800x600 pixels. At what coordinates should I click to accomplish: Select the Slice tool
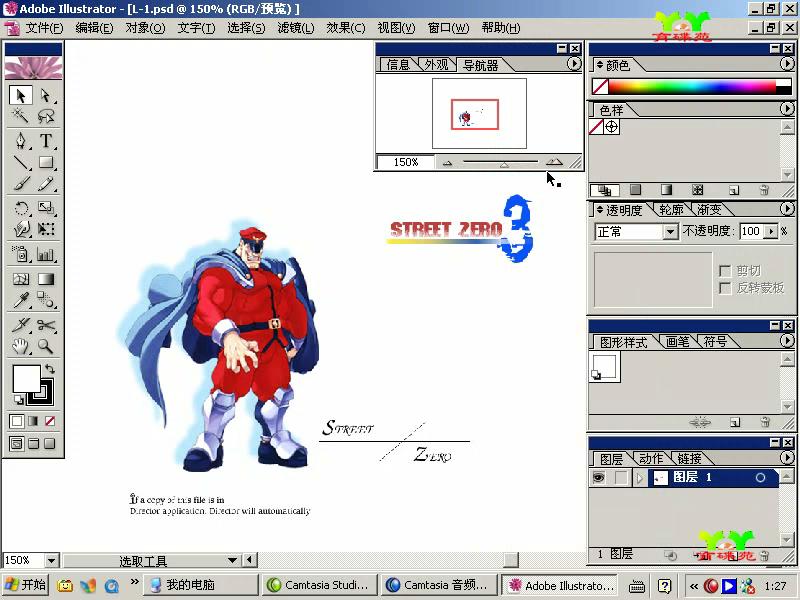[21, 324]
